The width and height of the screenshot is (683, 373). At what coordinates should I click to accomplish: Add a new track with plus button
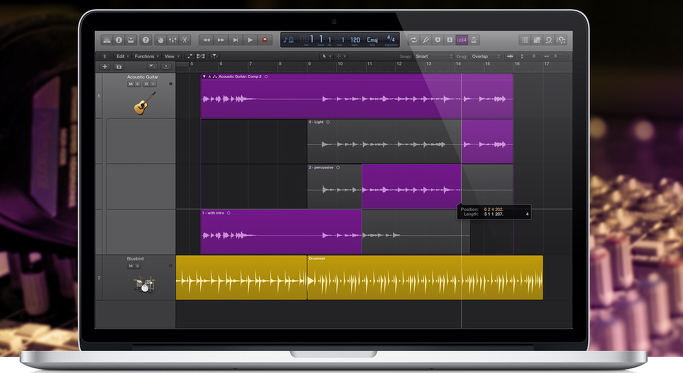click(105, 67)
